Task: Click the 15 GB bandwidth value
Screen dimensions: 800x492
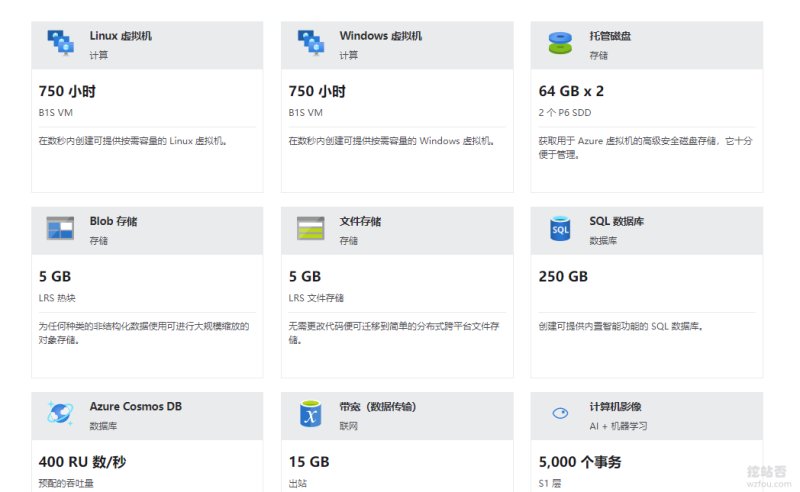Action: 309,462
